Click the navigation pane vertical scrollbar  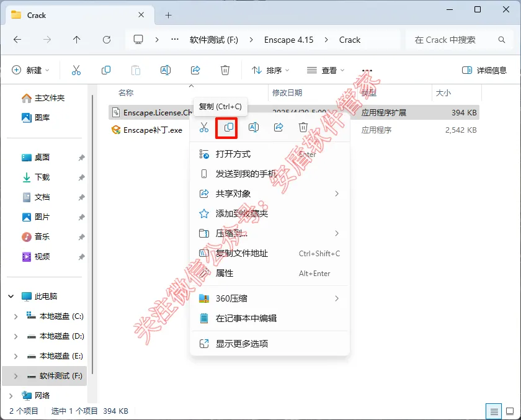coord(92,235)
